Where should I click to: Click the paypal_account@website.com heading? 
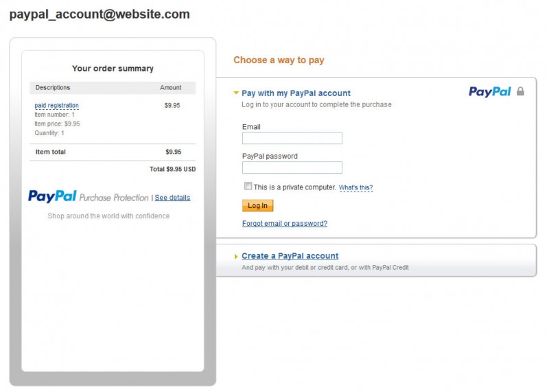(100, 14)
